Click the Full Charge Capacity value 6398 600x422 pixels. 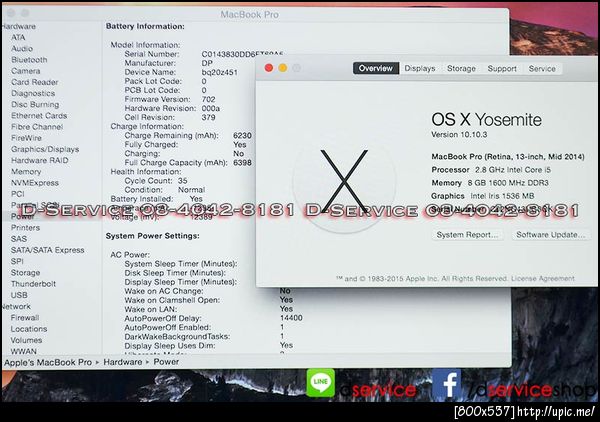pyautogui.click(x=242, y=163)
